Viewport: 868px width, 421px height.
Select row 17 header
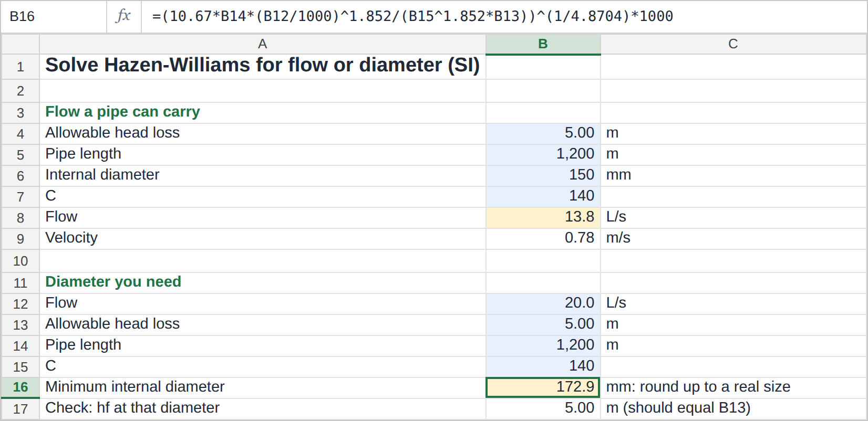(x=20, y=409)
